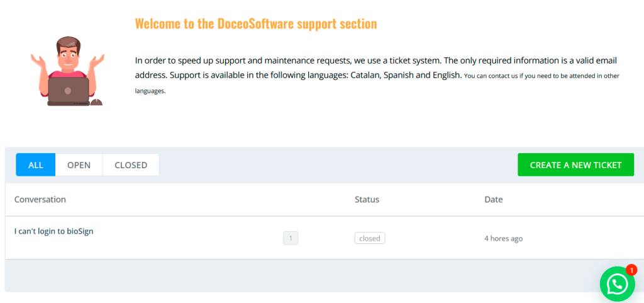Click the "4 hores ago" timestamp
644x303 pixels.
click(x=504, y=239)
